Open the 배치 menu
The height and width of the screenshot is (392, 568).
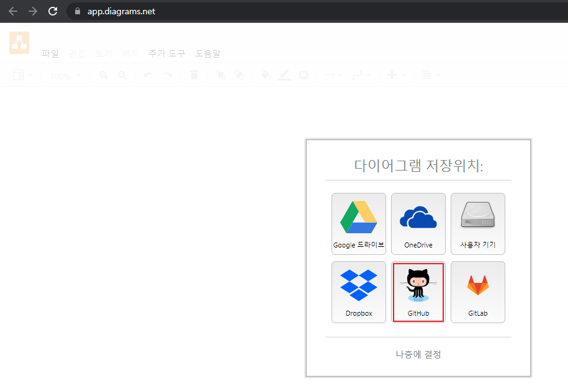pyautogui.click(x=130, y=53)
